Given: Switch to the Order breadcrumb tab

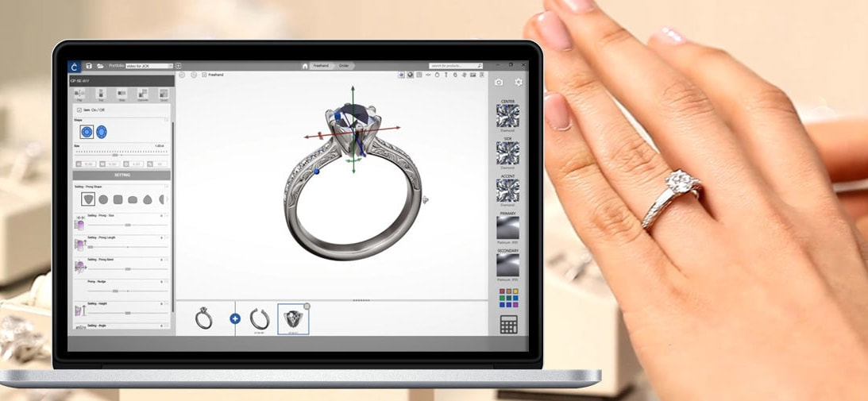Looking at the screenshot, I should (344, 66).
